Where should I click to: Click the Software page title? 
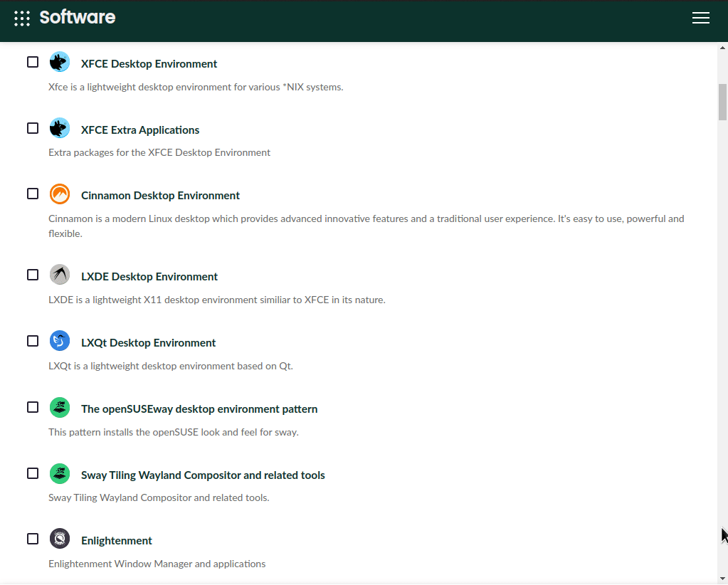(78, 17)
